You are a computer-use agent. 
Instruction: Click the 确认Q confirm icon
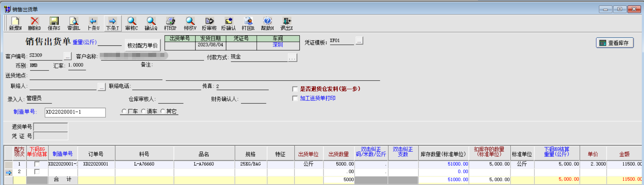(x=151, y=24)
